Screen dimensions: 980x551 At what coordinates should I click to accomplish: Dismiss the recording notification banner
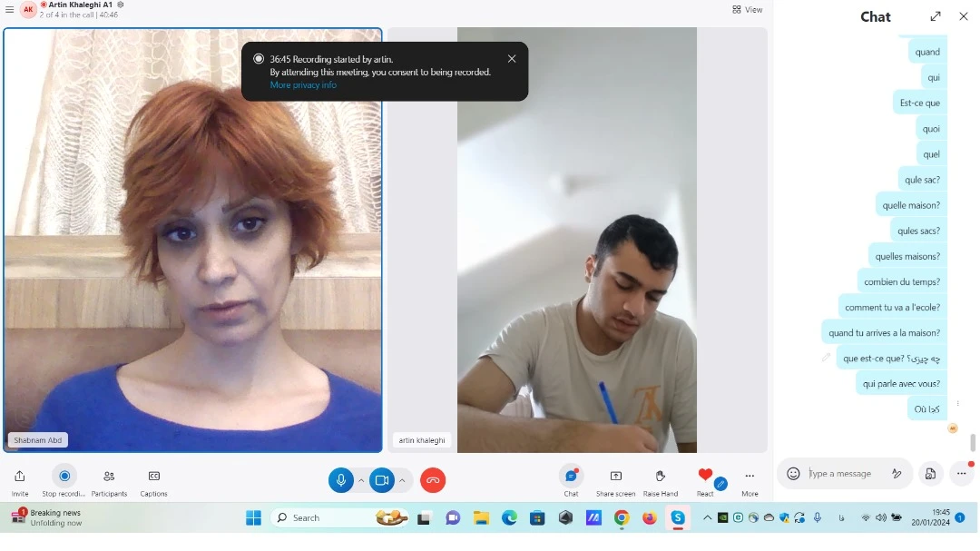click(512, 59)
